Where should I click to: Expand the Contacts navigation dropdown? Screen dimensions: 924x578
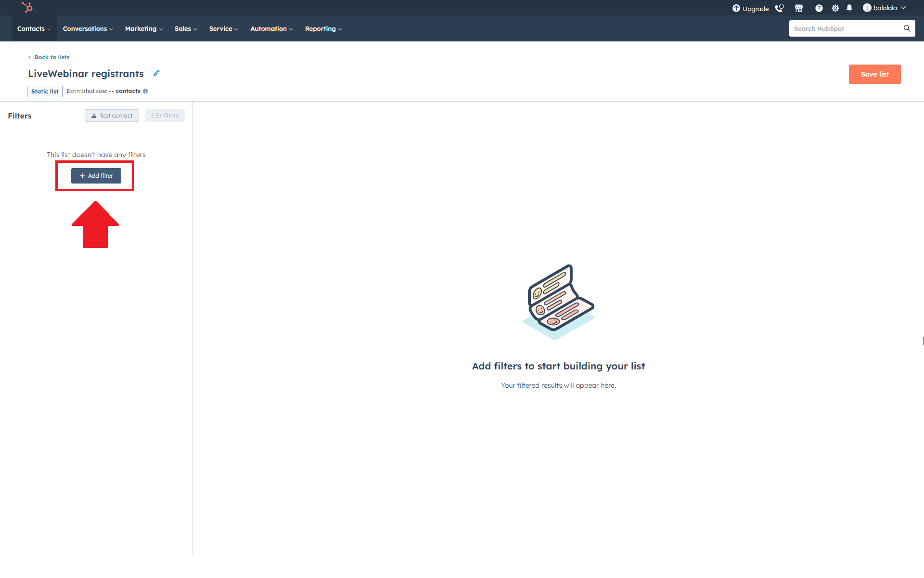point(34,29)
